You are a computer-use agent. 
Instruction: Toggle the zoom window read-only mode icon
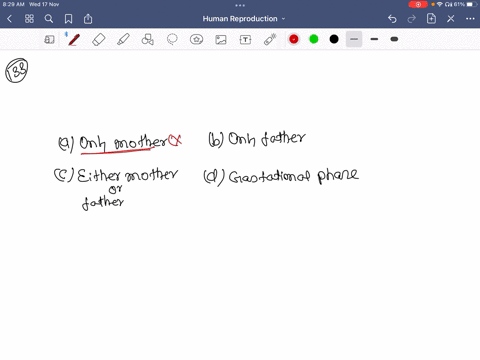pos(49,40)
